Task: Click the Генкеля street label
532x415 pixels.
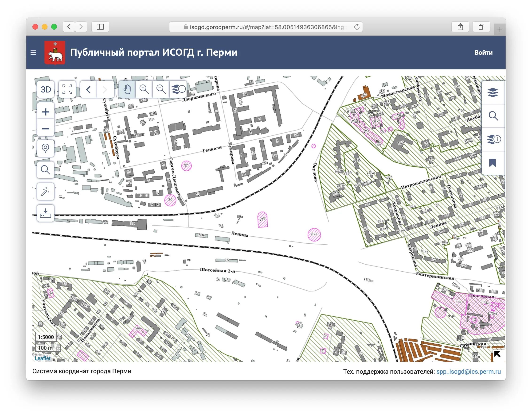Action: click(212, 149)
